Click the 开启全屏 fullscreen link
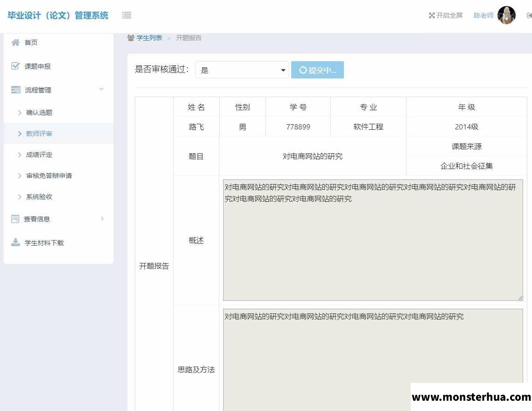Image resolution: width=532 pixels, height=411 pixels. 449,15
